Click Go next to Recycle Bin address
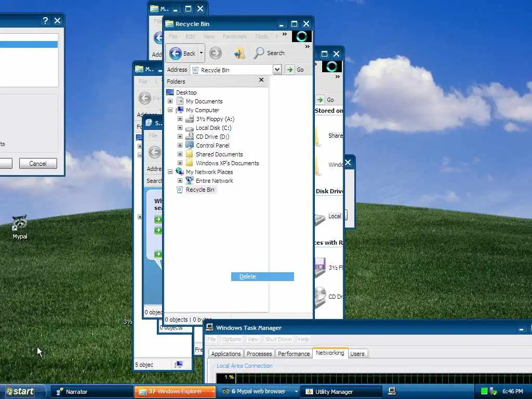Screen dimensions: 532x399 tap(295, 70)
